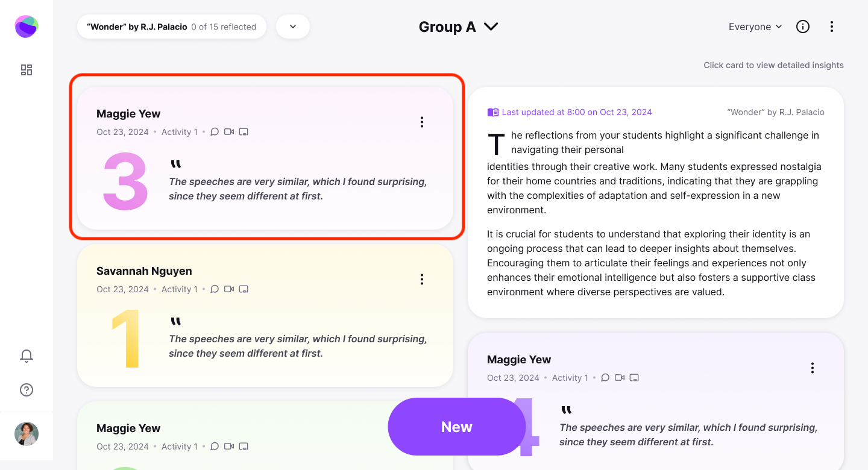
Task: Click the "Wonder" by R.J. Palacio pill
Action: coord(172,27)
